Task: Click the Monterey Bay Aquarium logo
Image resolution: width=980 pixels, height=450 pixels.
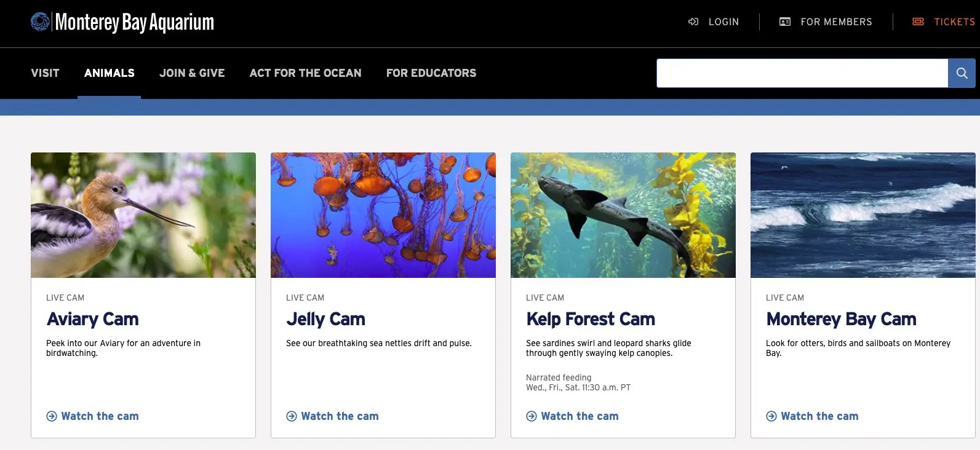Action: 122,22
